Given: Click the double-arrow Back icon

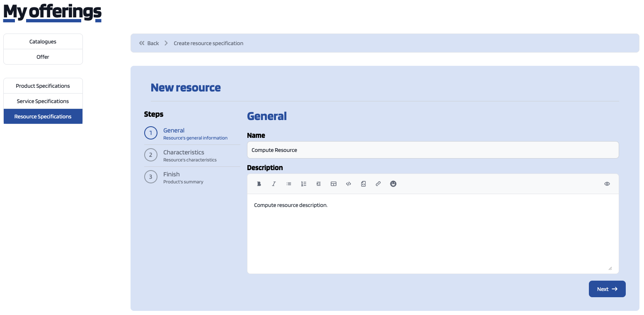Looking at the screenshot, I should point(142,43).
